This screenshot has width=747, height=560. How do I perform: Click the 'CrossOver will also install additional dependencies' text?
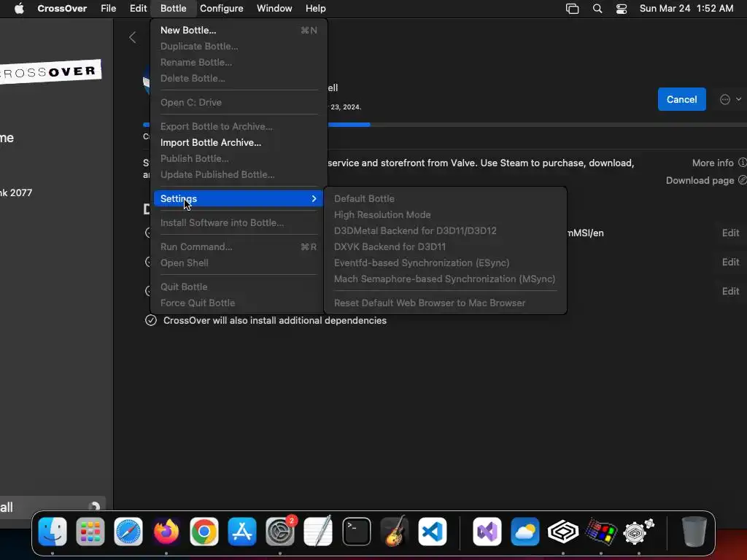[x=275, y=321]
